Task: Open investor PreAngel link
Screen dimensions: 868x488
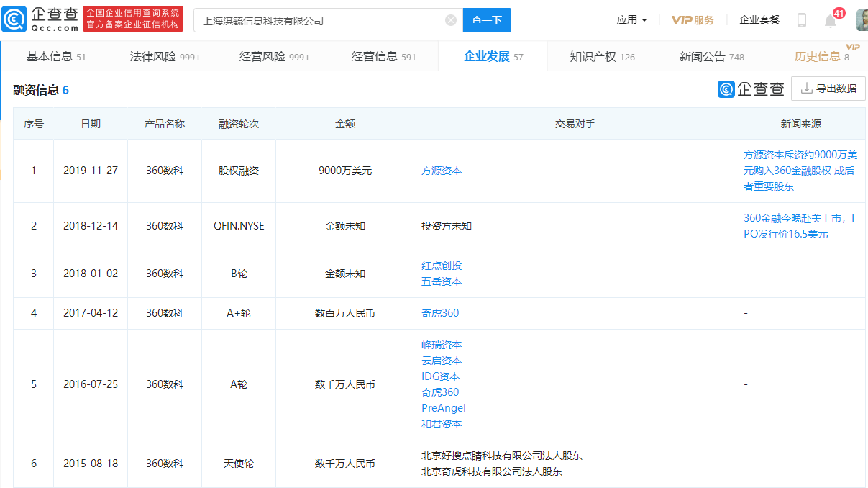Action: [444, 408]
